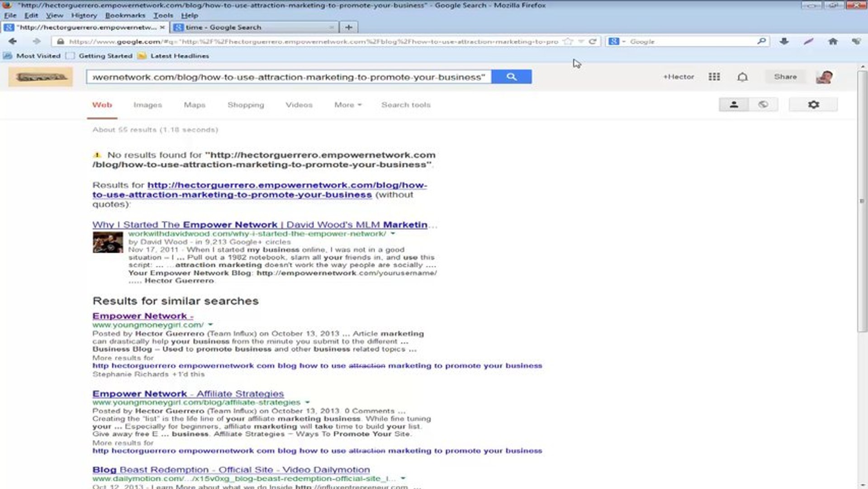
Task: Open a new tab with the plus button
Action: tap(348, 27)
